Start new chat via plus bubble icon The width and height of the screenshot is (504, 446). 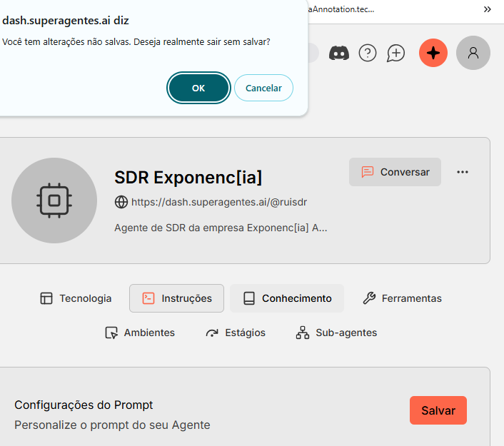(x=395, y=53)
